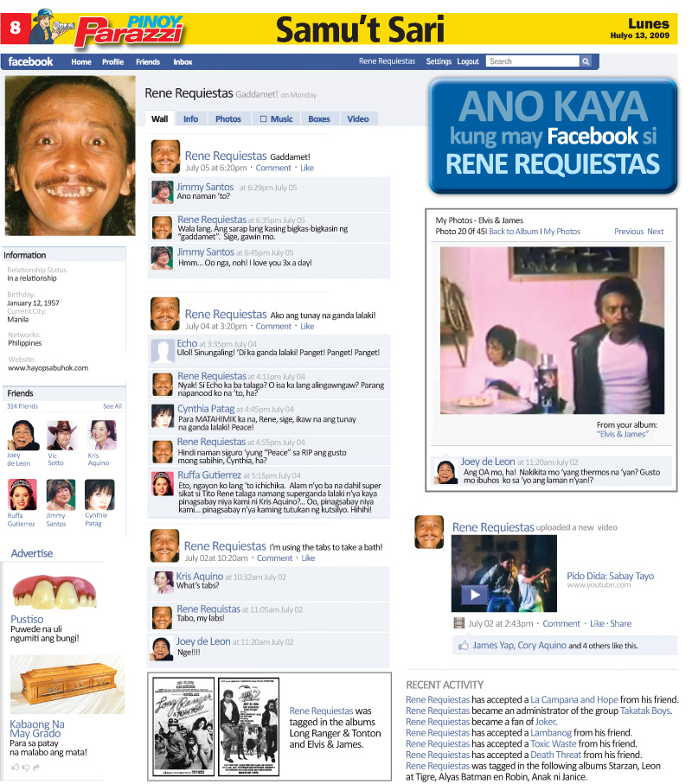Screen dimensions: 692x784
Task: Open the Pido Dida: Sabay Tayo link
Action: (x=611, y=576)
